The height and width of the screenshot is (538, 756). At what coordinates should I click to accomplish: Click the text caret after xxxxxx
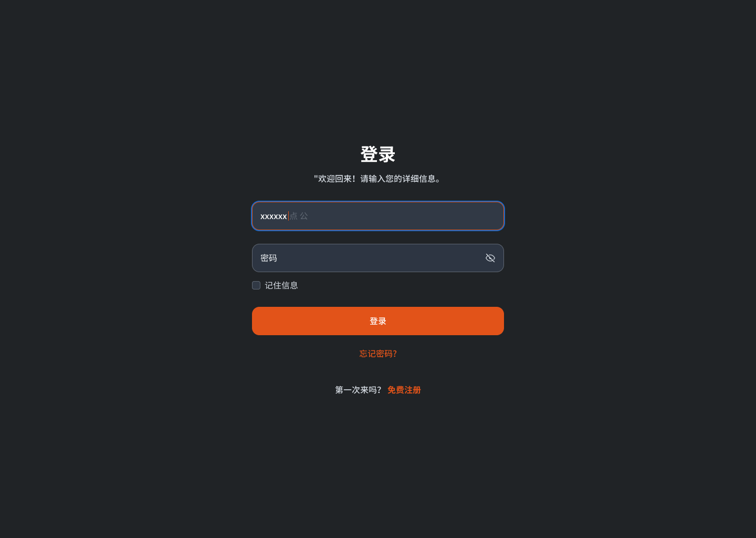click(288, 216)
